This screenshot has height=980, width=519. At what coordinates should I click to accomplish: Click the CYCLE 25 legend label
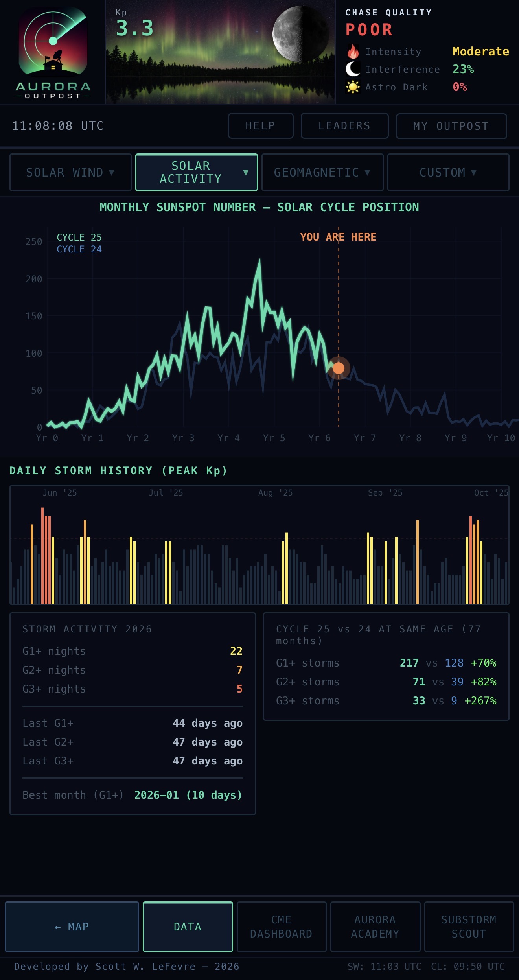pyautogui.click(x=79, y=238)
